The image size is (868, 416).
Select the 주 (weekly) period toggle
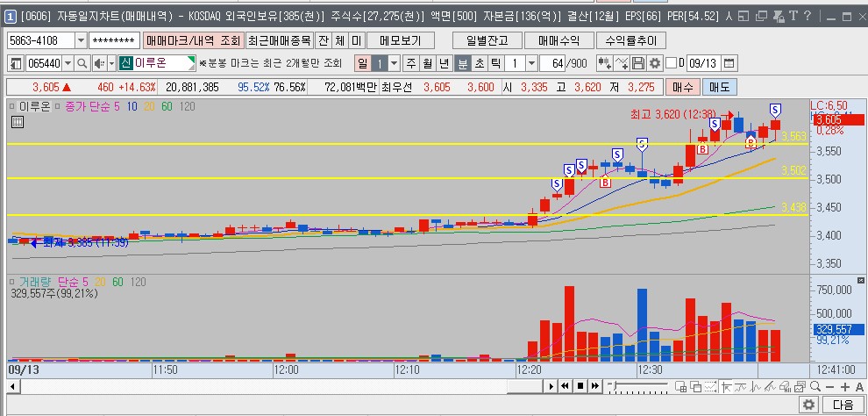tap(410, 64)
